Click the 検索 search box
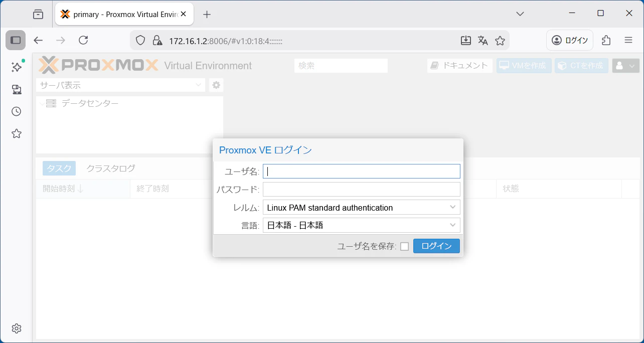 (341, 66)
